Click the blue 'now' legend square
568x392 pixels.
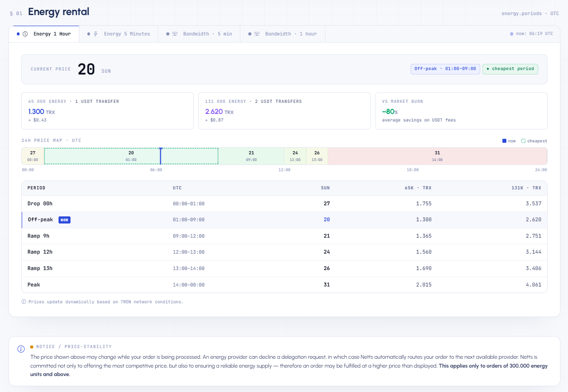504,141
